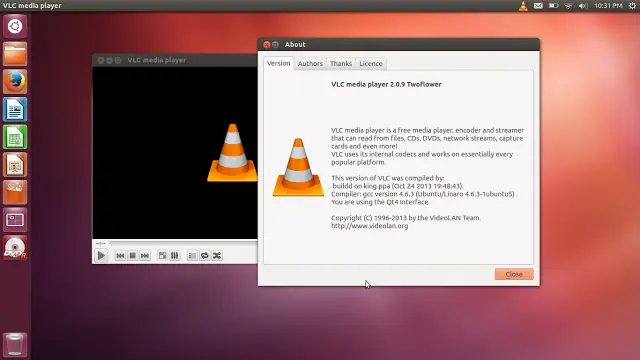Toggle fullscreen video in VLC

162,256
